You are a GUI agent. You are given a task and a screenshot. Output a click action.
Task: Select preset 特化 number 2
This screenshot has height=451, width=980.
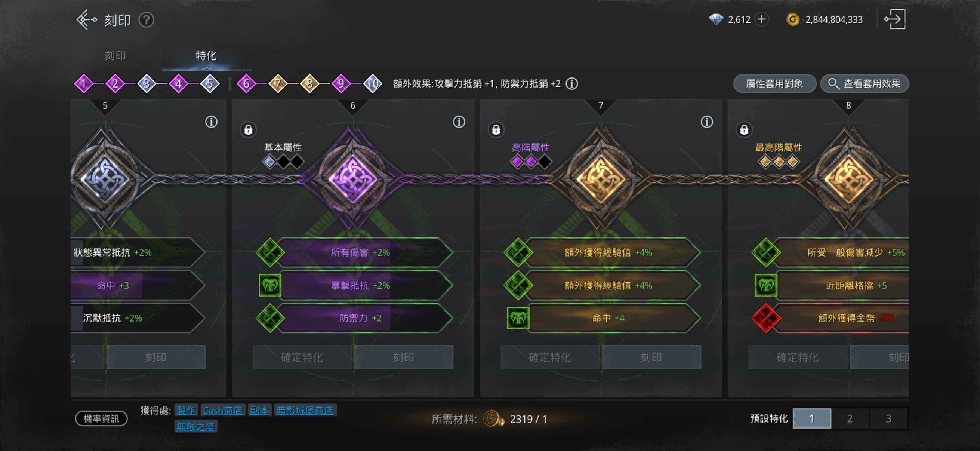click(850, 418)
